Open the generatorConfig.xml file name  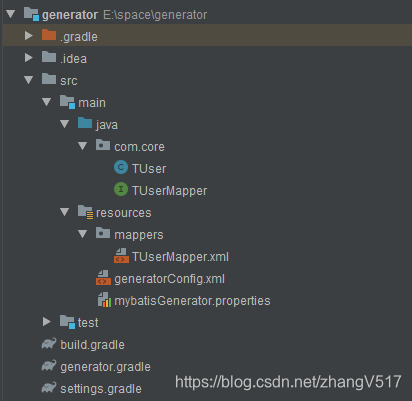point(169,279)
